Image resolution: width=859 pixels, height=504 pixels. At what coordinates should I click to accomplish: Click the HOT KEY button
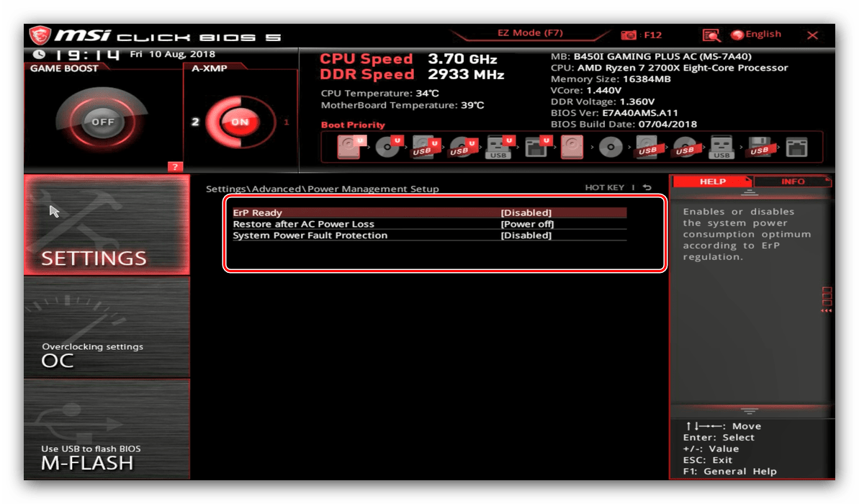604,187
